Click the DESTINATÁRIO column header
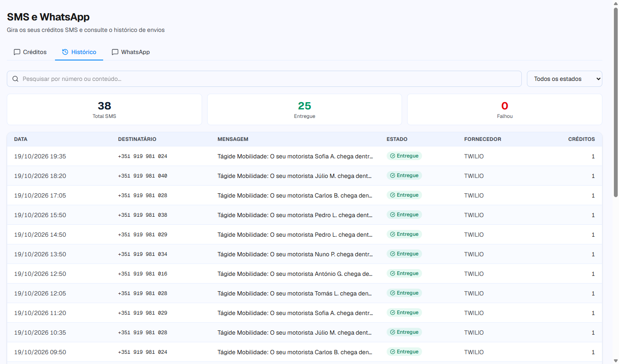Viewport: 619px width, 364px height. [x=137, y=139]
